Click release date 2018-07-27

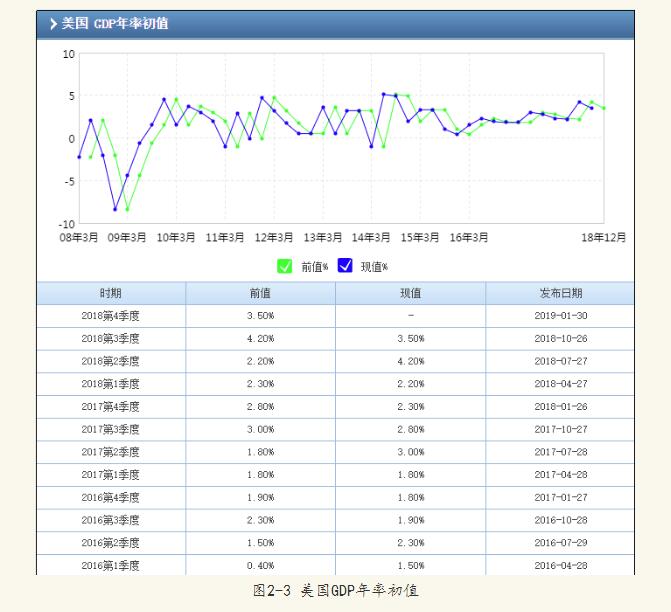click(561, 361)
